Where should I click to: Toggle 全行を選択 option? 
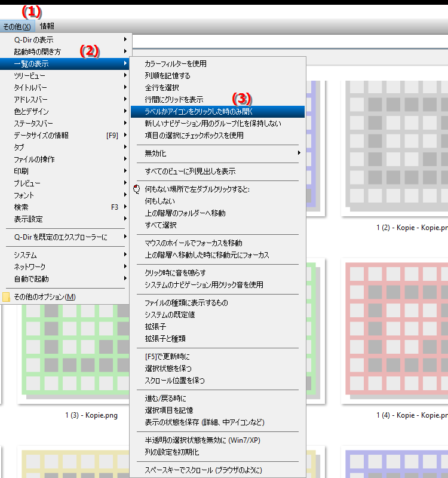tap(217, 87)
